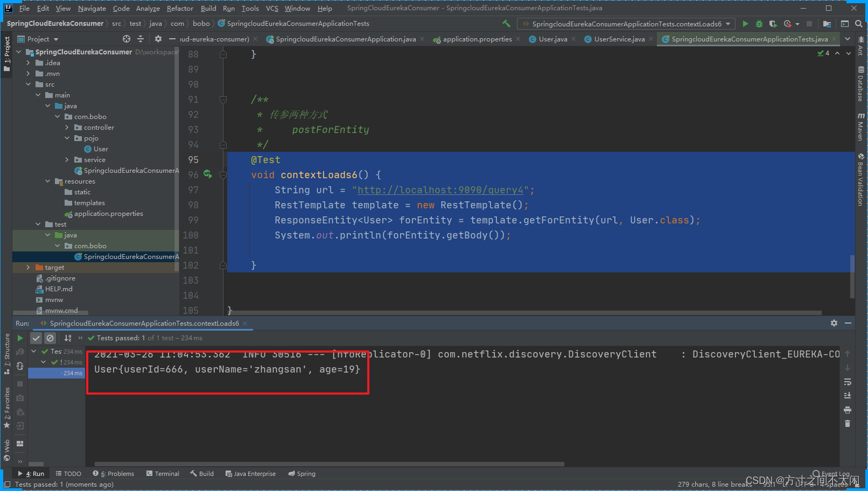Click the green Run button in main toolbar
The height and width of the screenshot is (491, 868).
[745, 24]
